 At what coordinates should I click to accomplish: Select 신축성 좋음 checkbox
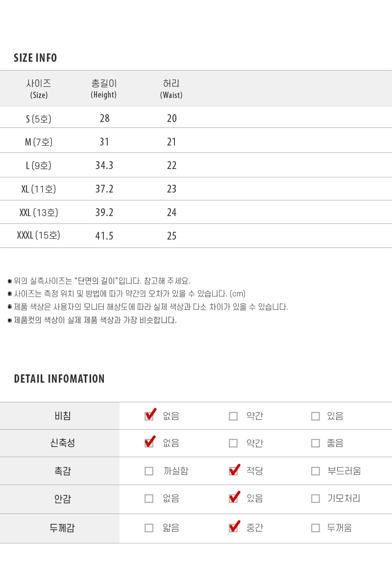[316, 443]
